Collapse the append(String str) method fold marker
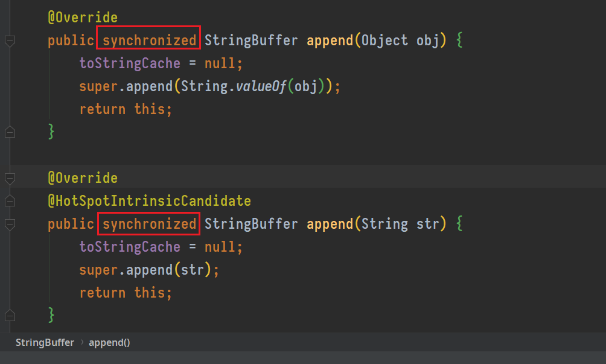 pos(10,224)
